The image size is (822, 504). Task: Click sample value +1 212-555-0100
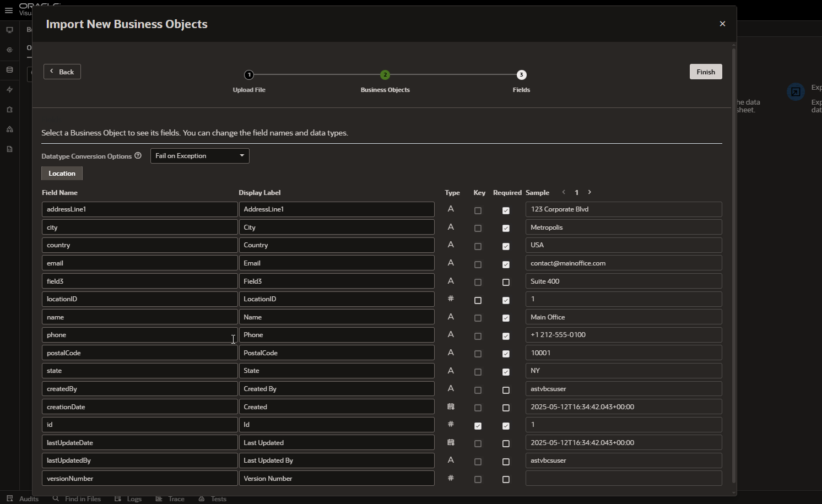624,335
